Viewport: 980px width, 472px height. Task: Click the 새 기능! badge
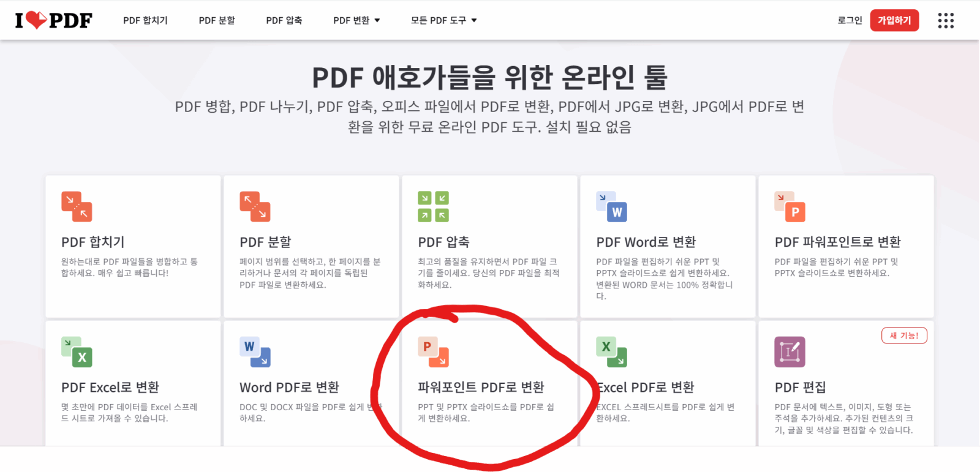click(x=904, y=335)
